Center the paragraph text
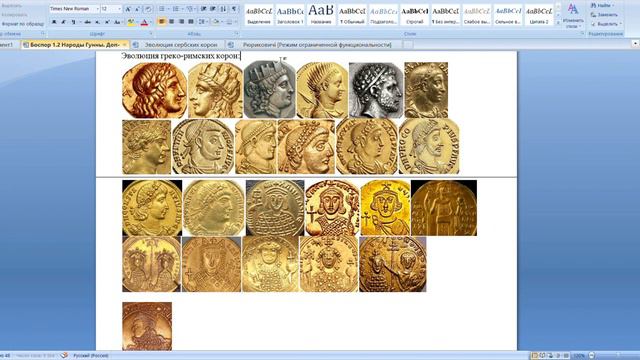 click(171, 22)
